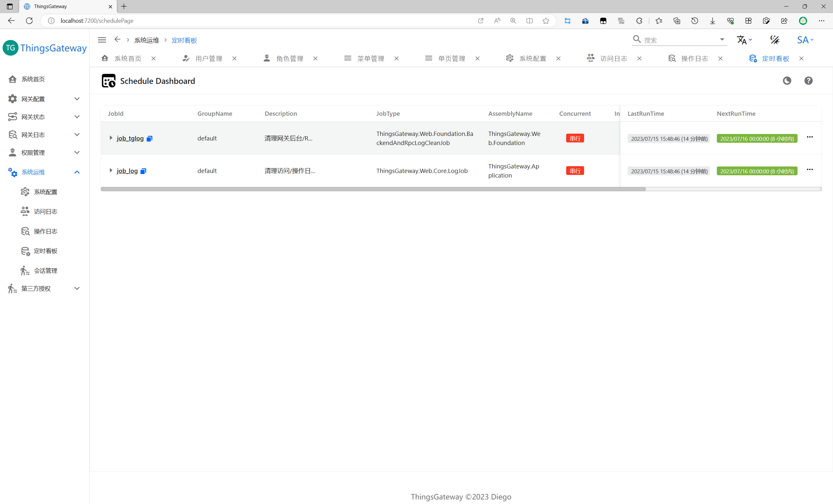Viewport: 833px width, 504px height.
Task: Expand the job_tglog row triangle
Action: pos(111,138)
